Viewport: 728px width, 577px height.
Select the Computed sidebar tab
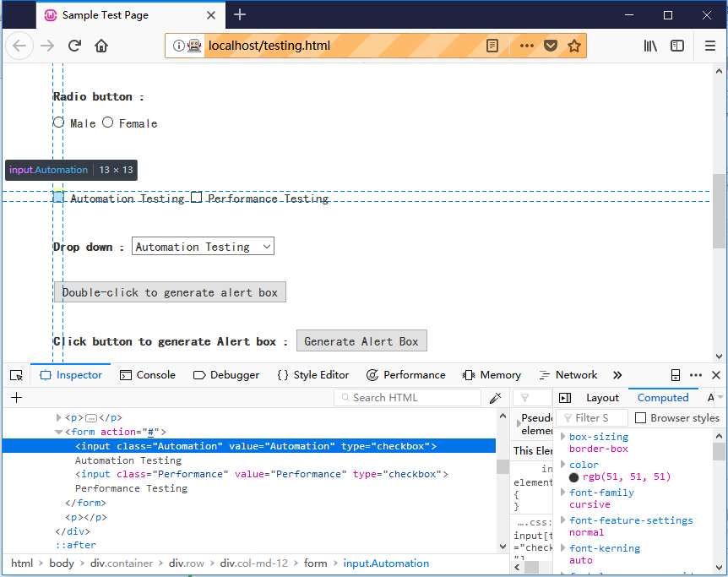pyautogui.click(x=663, y=398)
